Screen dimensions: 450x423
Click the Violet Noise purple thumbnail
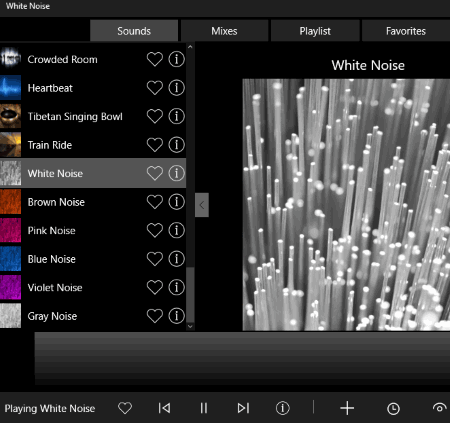pyautogui.click(x=10, y=287)
